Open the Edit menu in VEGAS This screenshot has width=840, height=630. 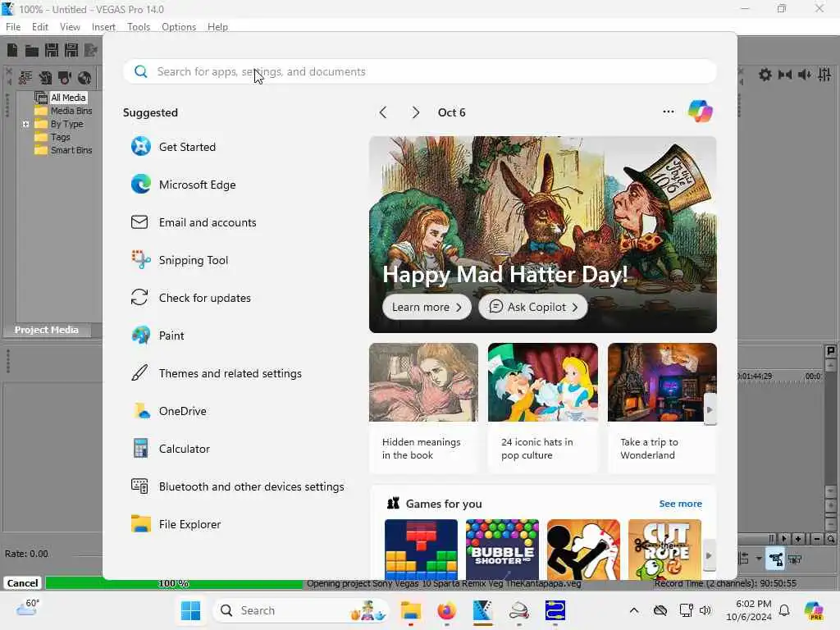coord(39,27)
